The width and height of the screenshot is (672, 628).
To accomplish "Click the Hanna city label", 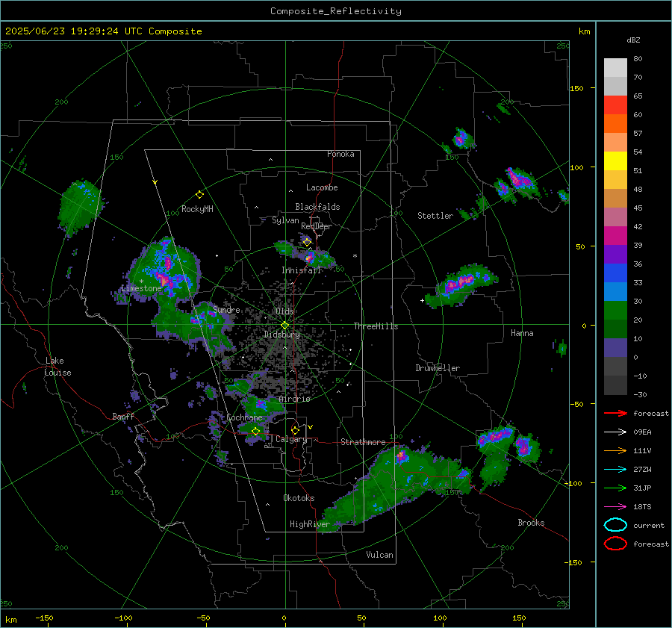I will tap(522, 333).
